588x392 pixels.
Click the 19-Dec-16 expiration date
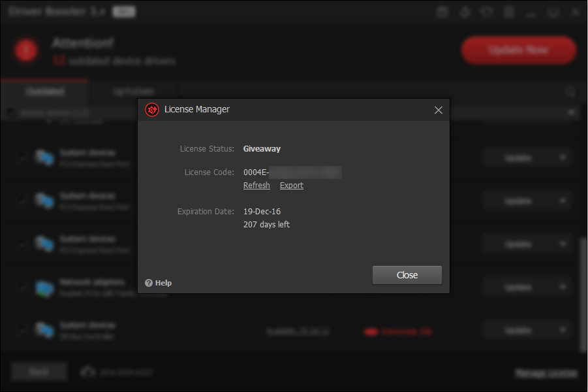click(262, 212)
